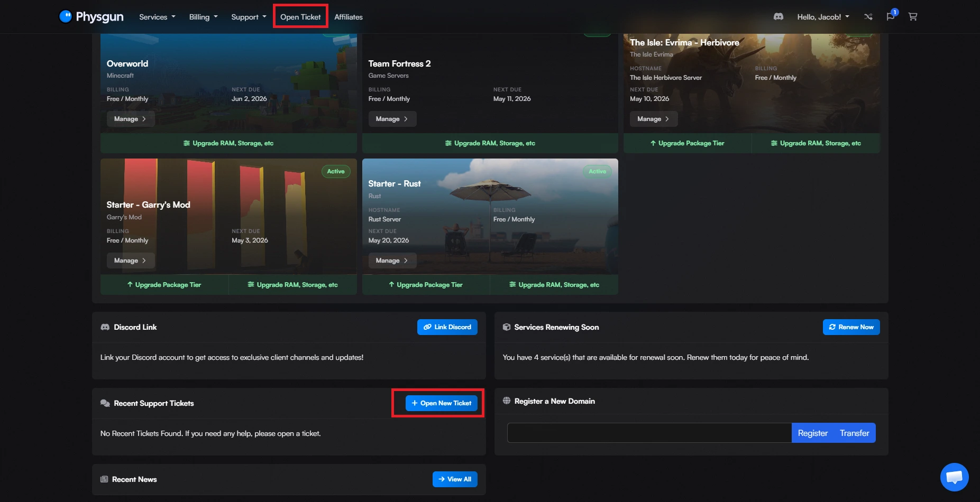Upgrade RAM, Storage for Garry's Mod

tap(293, 285)
